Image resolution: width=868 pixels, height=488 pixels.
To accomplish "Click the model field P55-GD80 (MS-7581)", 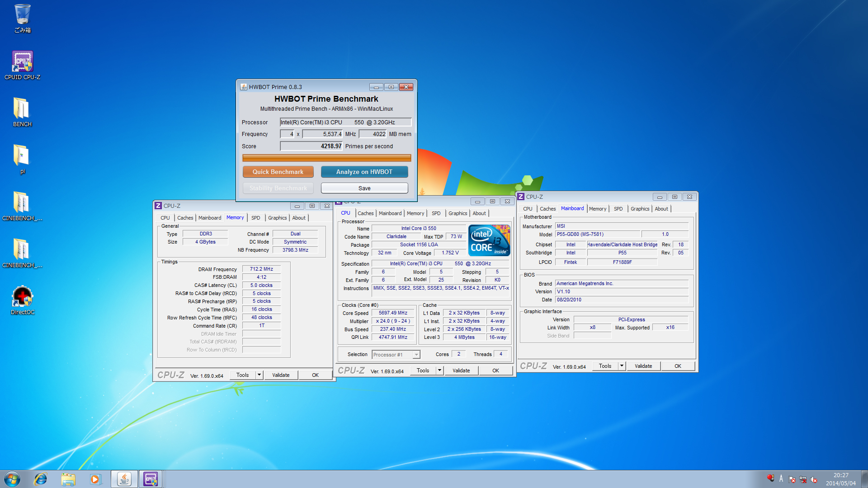I will pos(598,234).
